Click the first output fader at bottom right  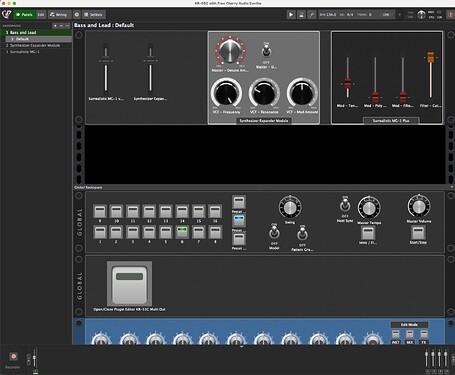pos(426,358)
